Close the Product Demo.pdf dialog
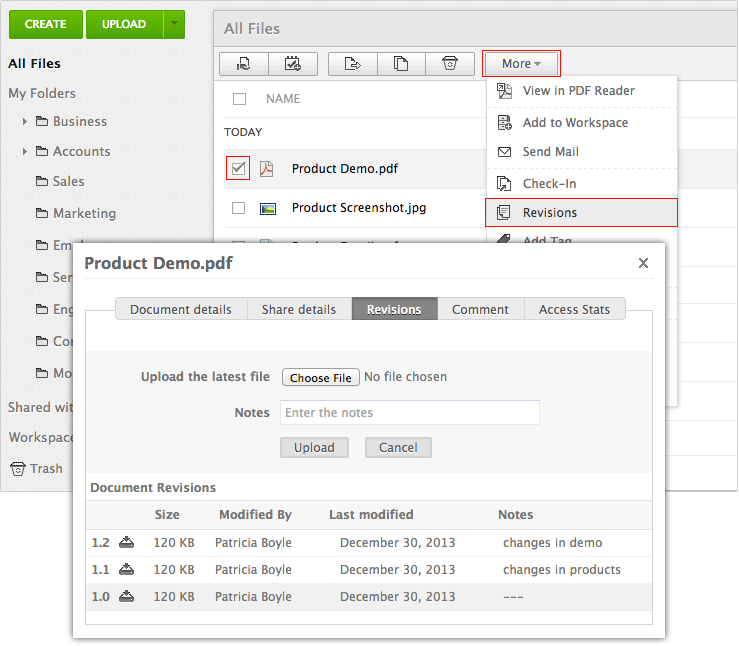739x646 pixels. coord(643,263)
